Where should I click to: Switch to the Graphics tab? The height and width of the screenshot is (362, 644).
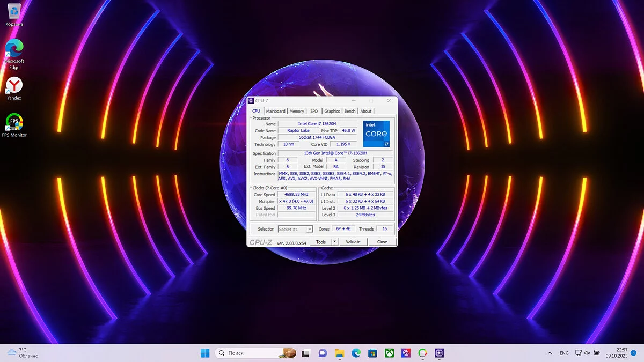[x=332, y=111]
